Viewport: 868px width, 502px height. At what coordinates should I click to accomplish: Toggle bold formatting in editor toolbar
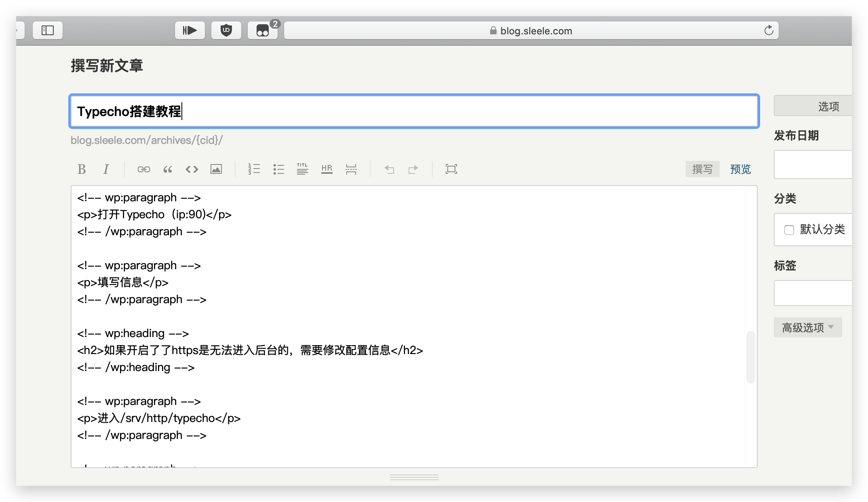[82, 169]
